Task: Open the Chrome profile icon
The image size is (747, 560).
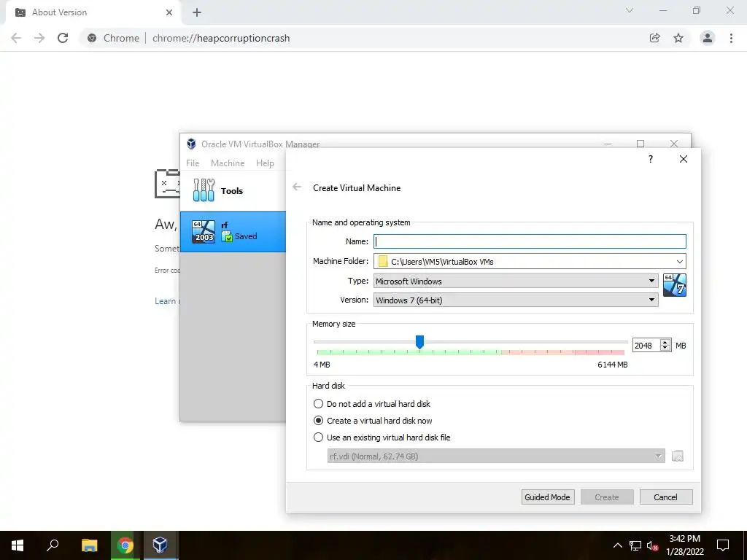Action: point(708,38)
